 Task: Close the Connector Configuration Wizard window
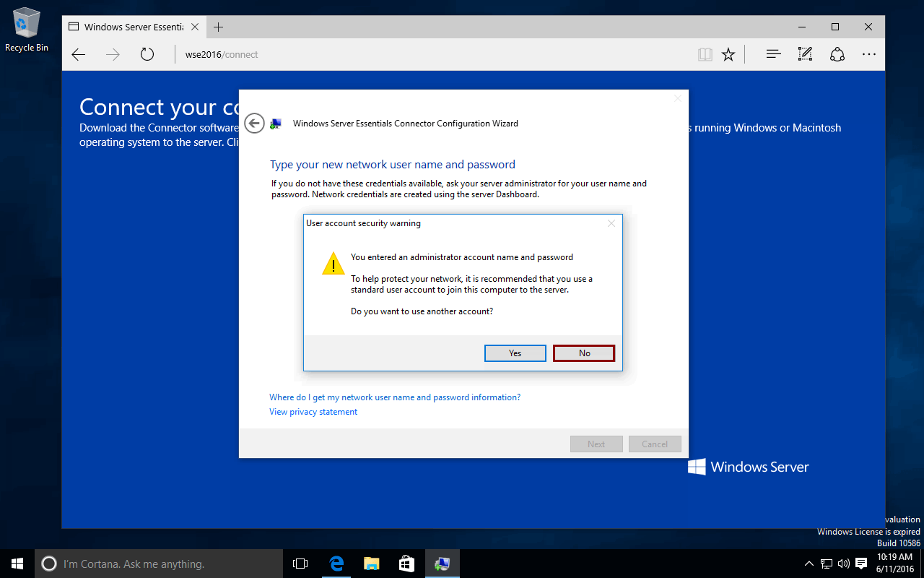pos(677,98)
